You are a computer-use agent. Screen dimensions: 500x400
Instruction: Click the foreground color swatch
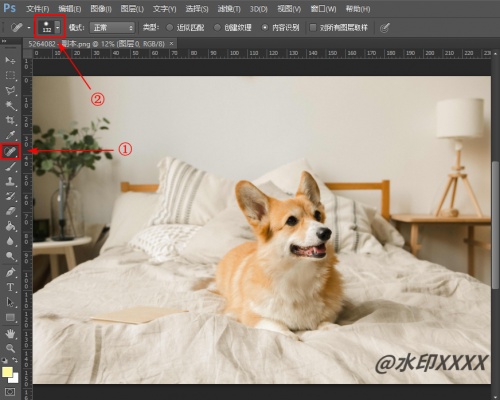(7, 372)
